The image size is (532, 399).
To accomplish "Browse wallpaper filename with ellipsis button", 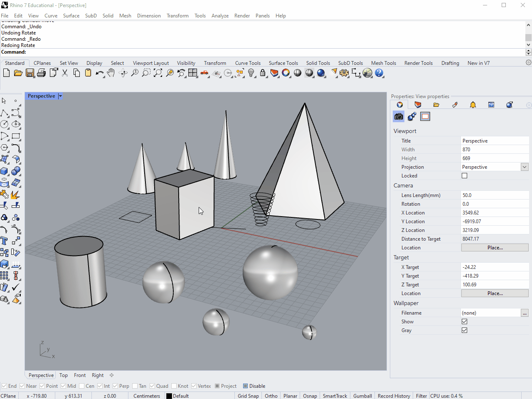I will (x=525, y=313).
